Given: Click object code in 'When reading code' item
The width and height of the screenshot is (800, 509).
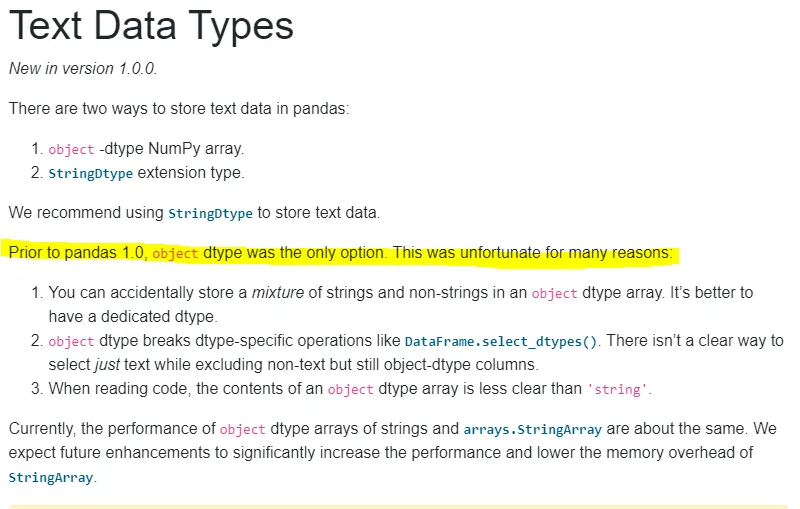Looking at the screenshot, I should pos(351,390).
